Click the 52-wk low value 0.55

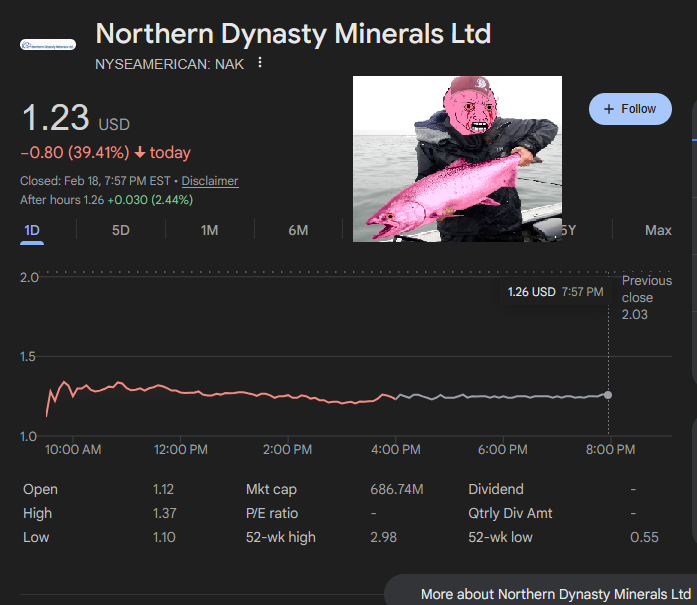(x=644, y=537)
